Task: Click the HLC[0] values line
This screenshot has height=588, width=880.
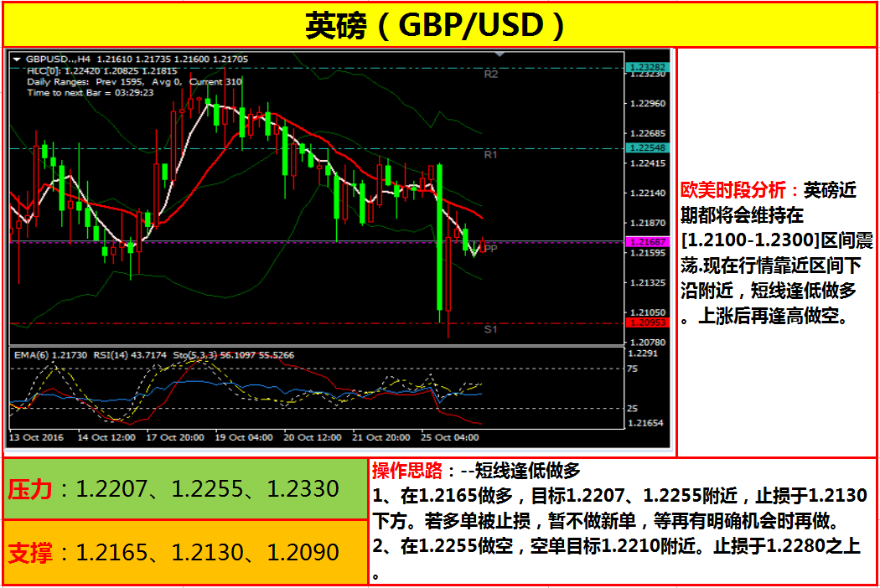Action: coord(101,70)
